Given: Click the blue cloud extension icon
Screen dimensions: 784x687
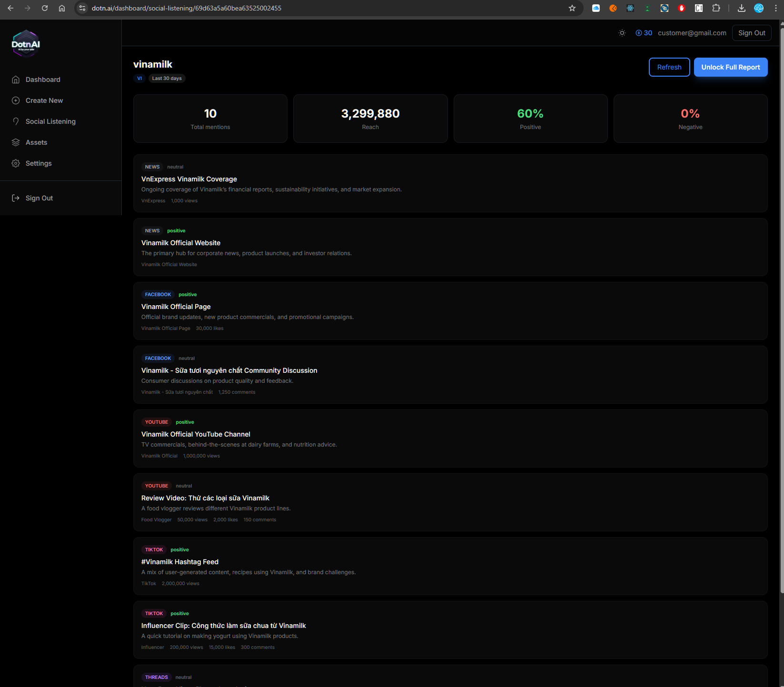Looking at the screenshot, I should tap(596, 8).
